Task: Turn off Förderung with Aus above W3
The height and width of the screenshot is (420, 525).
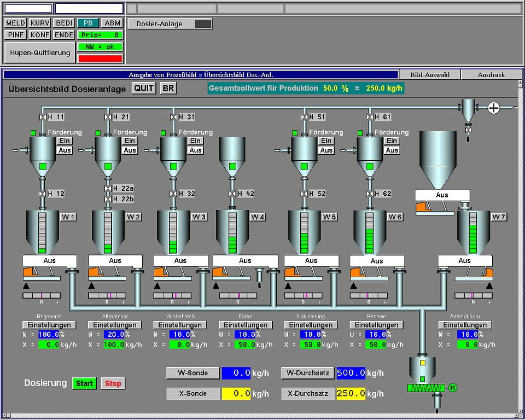Action: click(x=195, y=150)
